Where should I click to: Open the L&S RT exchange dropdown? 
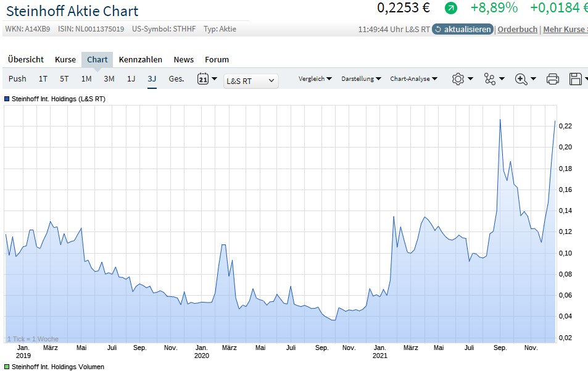(251, 81)
